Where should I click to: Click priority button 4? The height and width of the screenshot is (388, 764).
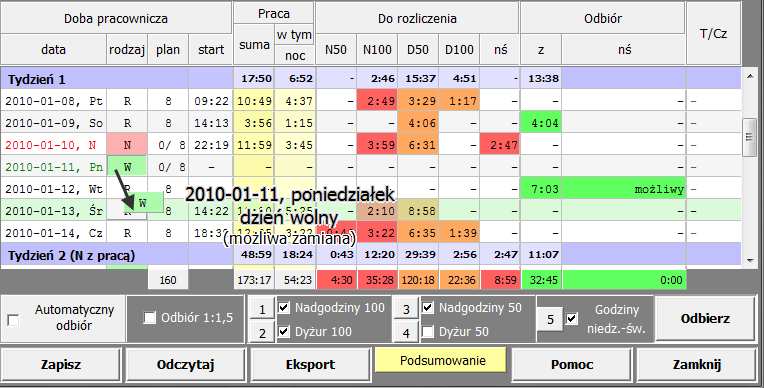[406, 332]
